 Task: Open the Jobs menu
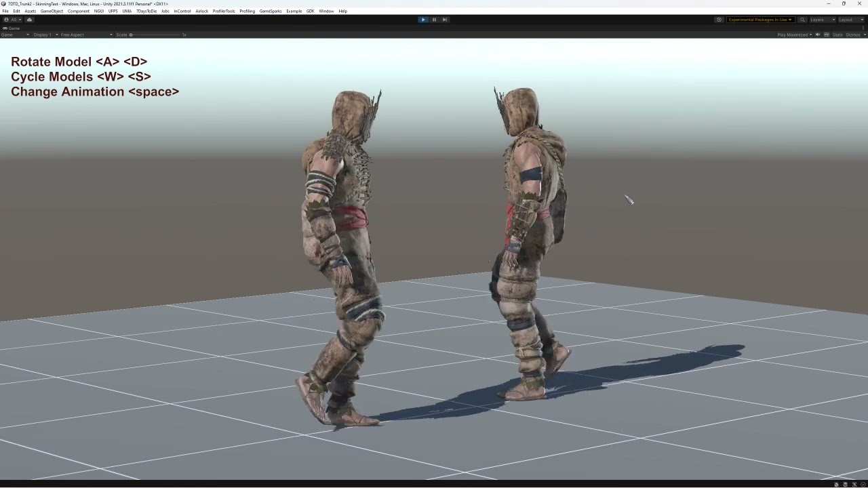[x=165, y=12]
